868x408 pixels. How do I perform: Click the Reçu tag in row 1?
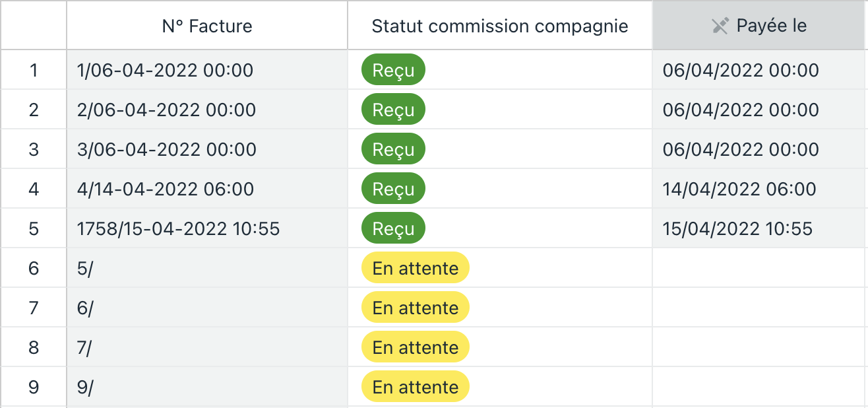(x=393, y=70)
